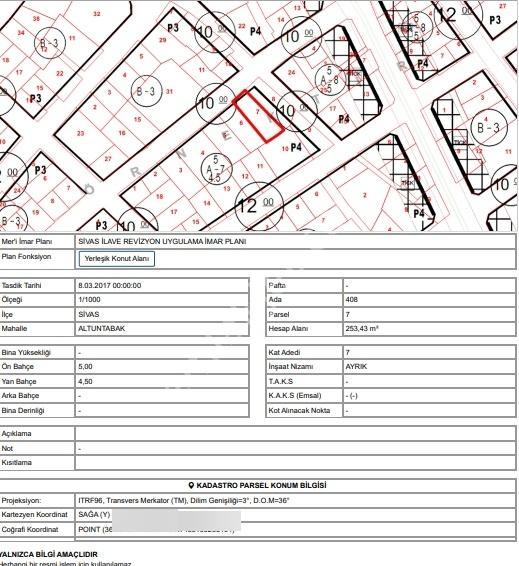Click the KADASTRO PARSEL KONUM BİLGİSİ heading
Image resolution: width=519 pixels, height=566 pixels.
(x=261, y=486)
